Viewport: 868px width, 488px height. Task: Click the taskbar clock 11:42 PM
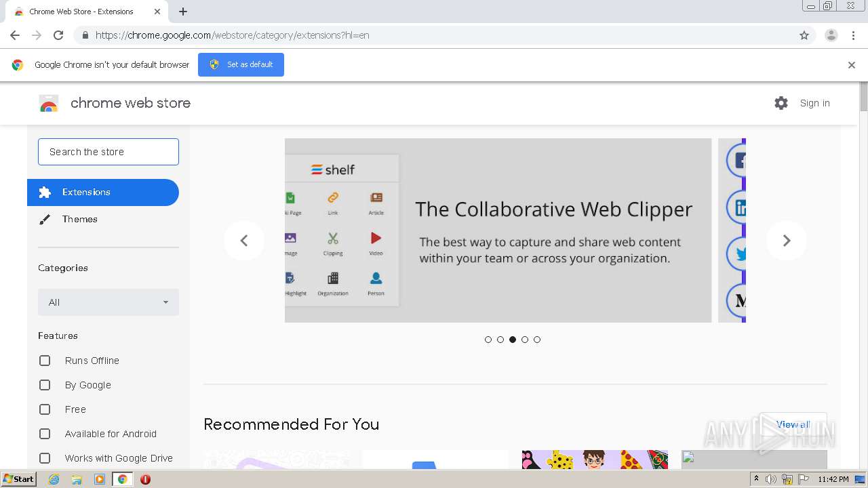(x=833, y=479)
